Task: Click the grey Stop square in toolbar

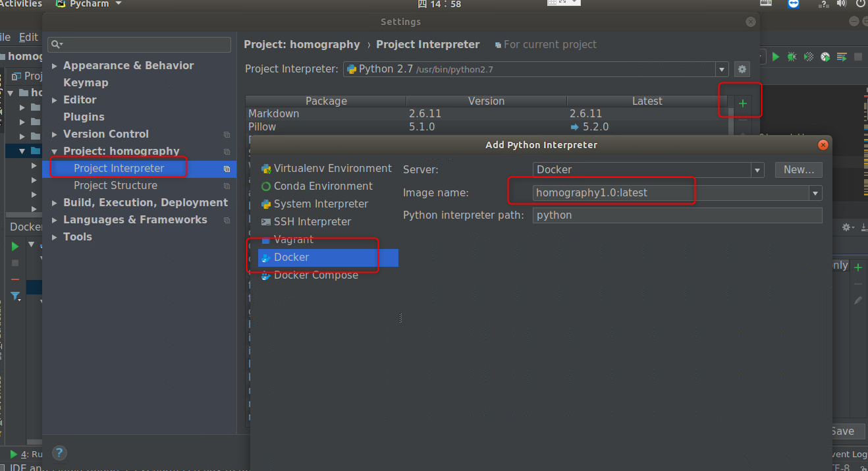Action: (x=858, y=57)
